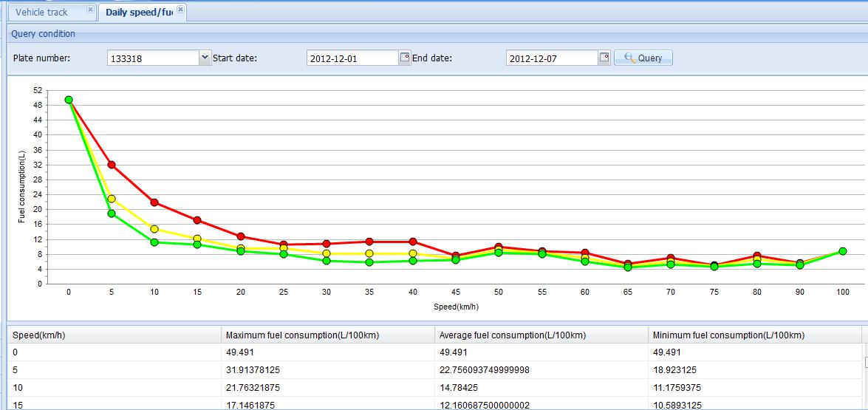Screen dimensions: 868x410
Task: Click the Plate number field showing 133318
Action: pos(153,58)
